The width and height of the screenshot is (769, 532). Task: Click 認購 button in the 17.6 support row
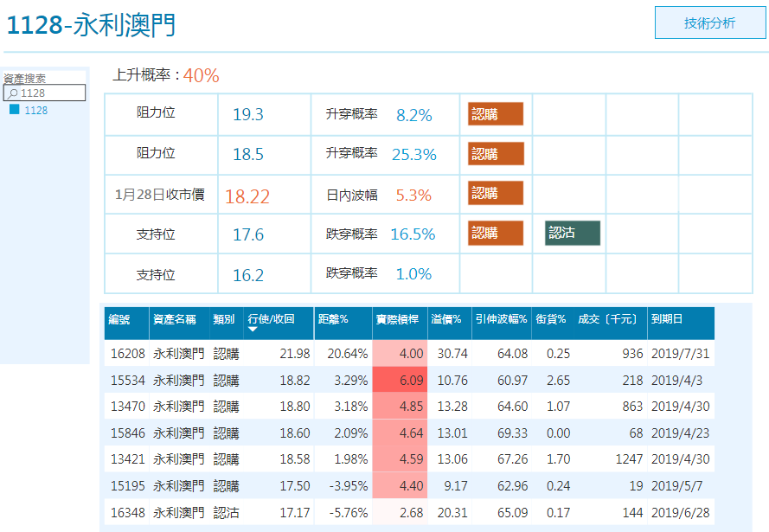pyautogui.click(x=496, y=233)
